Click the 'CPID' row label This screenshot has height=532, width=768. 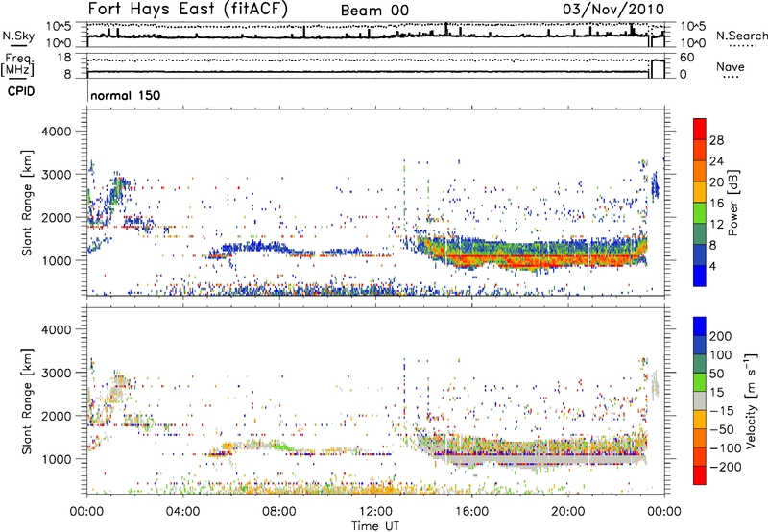click(x=21, y=91)
